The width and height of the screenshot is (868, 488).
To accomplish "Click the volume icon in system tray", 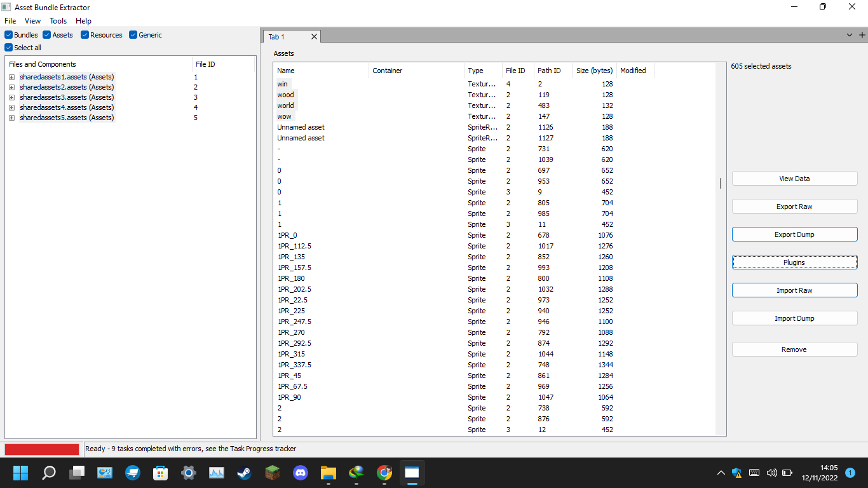I will (x=771, y=473).
